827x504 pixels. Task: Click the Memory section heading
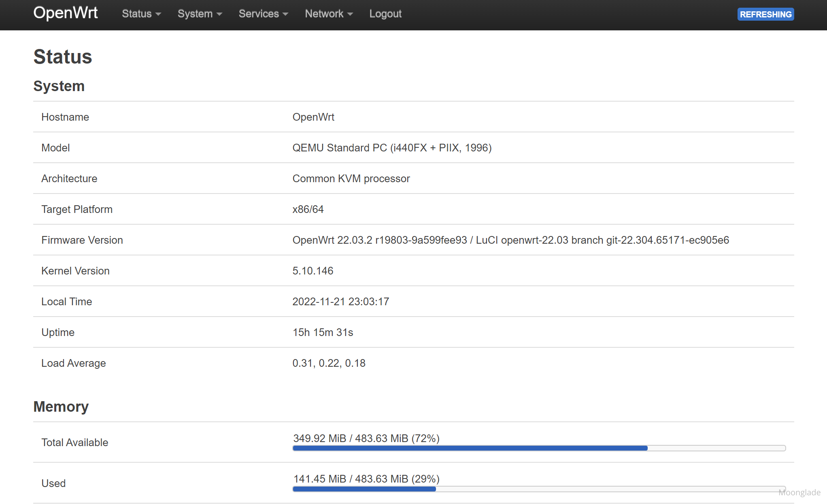point(61,406)
